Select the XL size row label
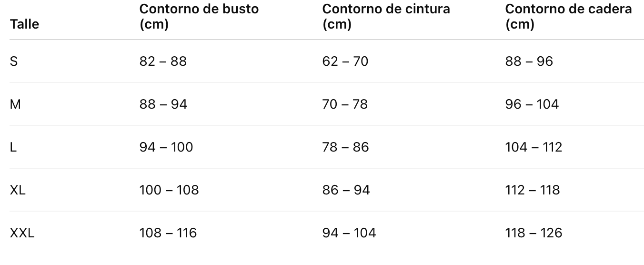 pos(18,190)
